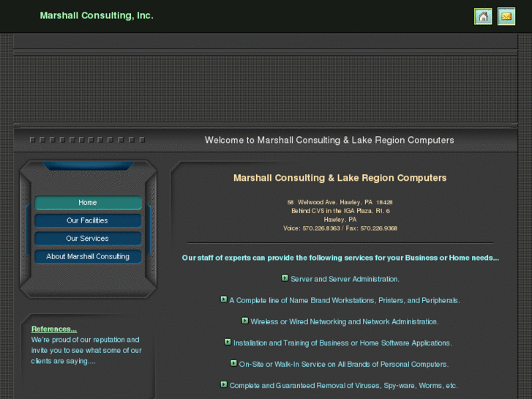Image resolution: width=532 pixels, height=399 pixels.
Task: Click Installation and Training of Software Applications text
Action: point(342,343)
